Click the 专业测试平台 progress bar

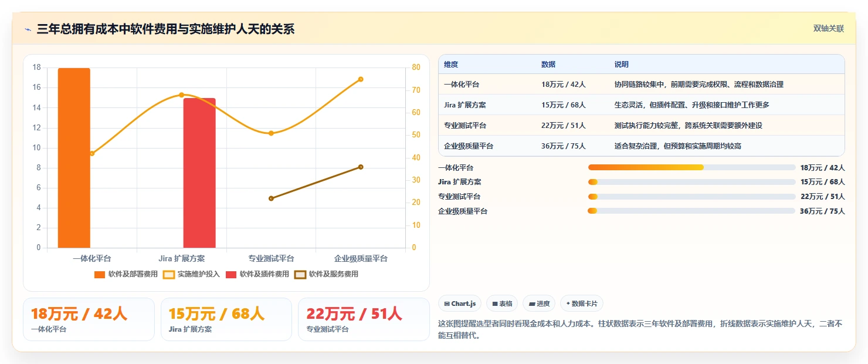tap(691, 197)
